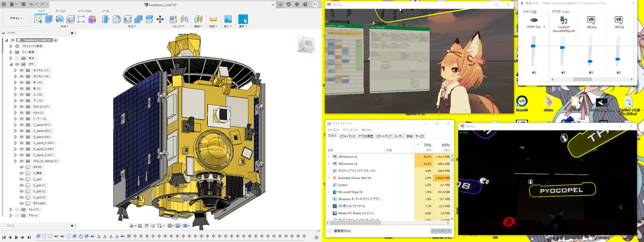Image resolution: width=644 pixels, height=242 pixels.
Task: Show the hidden 原点 origin folder
Action: [17, 58]
